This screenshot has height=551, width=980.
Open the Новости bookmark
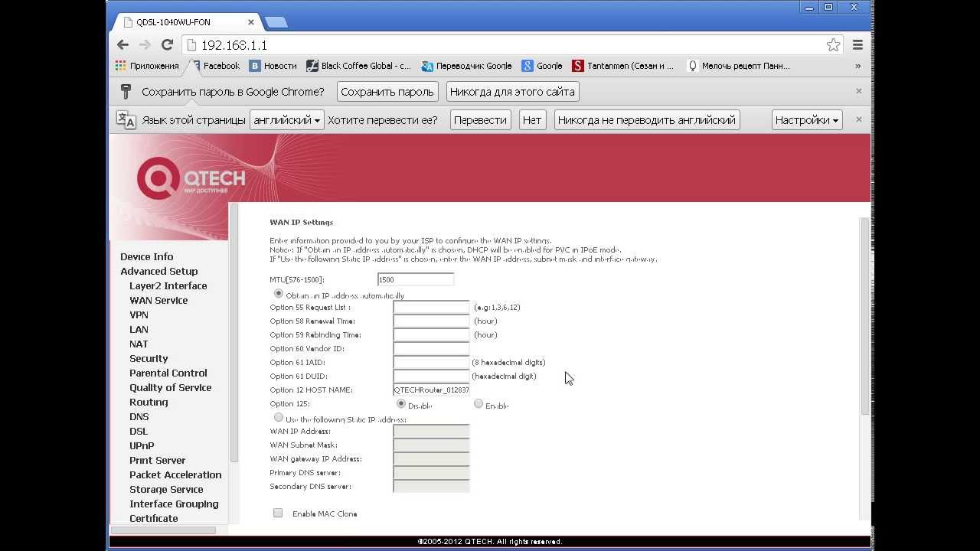click(273, 66)
